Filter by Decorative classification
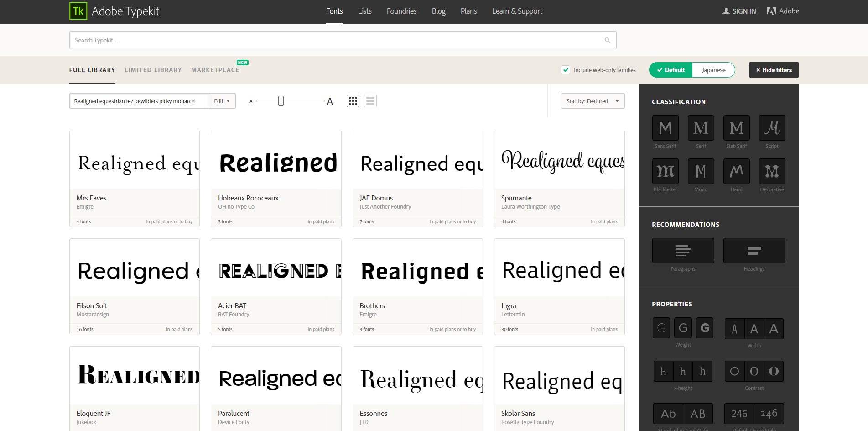This screenshot has height=431, width=868. [772, 171]
